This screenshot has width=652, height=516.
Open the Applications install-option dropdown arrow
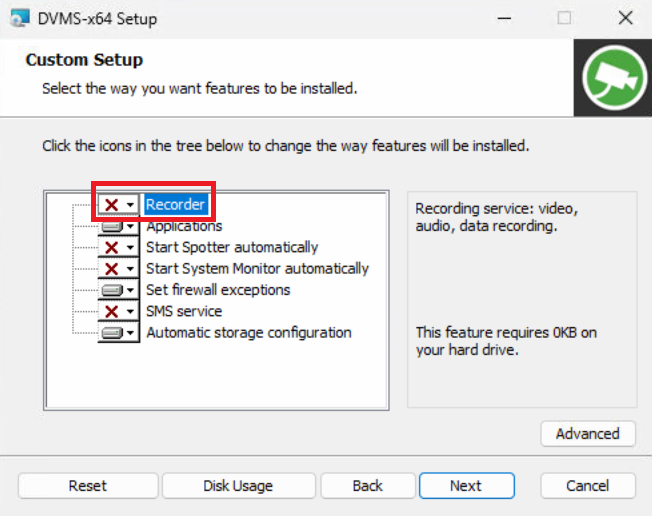pyautogui.click(x=130, y=227)
